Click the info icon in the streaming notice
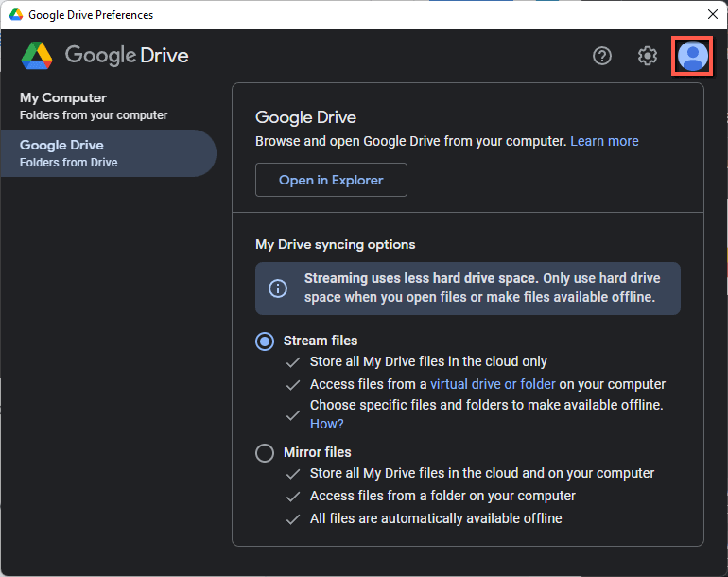 pyautogui.click(x=278, y=288)
